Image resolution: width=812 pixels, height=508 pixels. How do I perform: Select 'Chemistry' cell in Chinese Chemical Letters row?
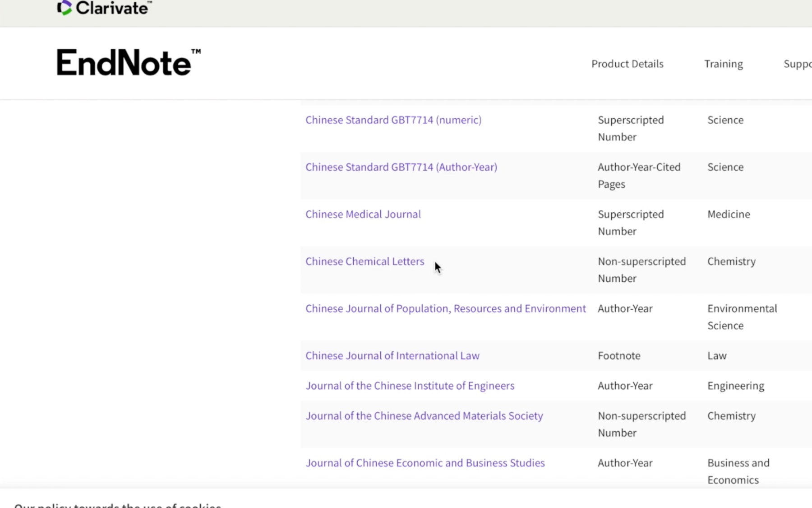click(731, 261)
